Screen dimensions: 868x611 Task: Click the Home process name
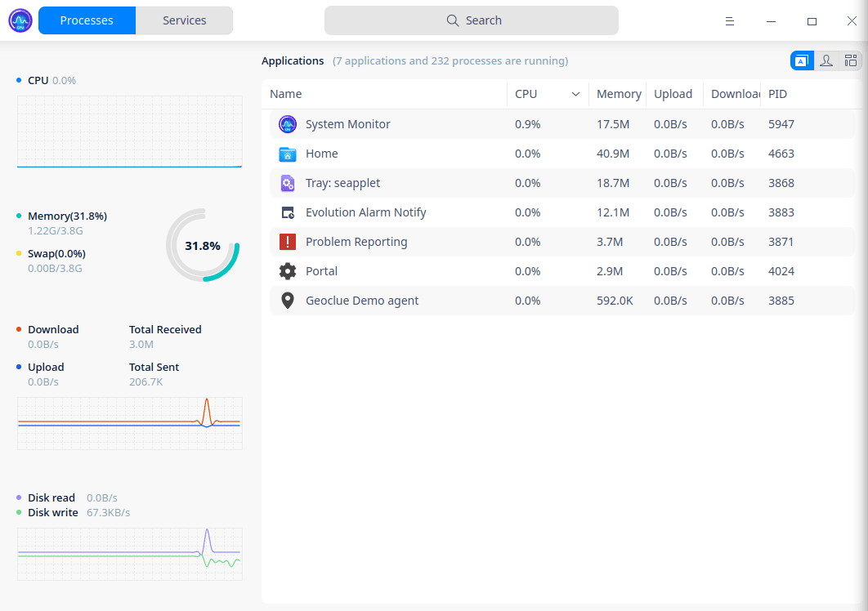tap(322, 154)
